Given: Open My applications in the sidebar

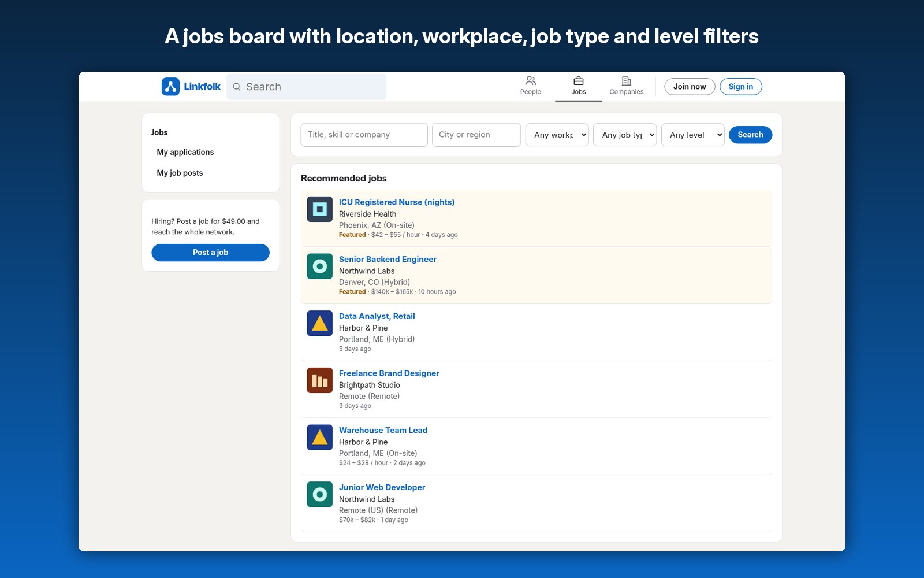Looking at the screenshot, I should [x=185, y=152].
